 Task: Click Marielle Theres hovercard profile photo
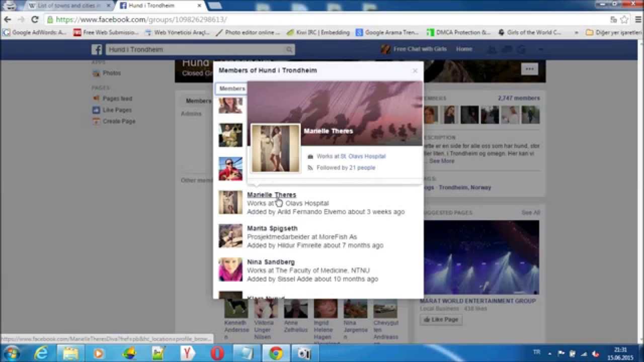[275, 148]
